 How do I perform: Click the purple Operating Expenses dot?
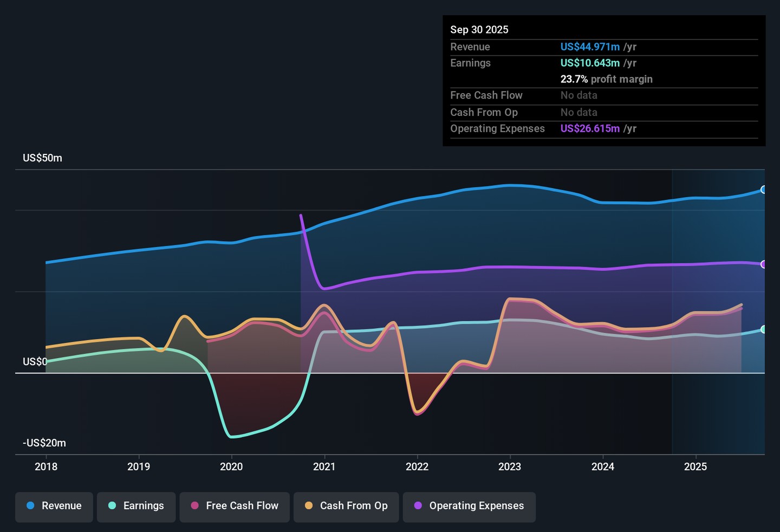(x=418, y=505)
